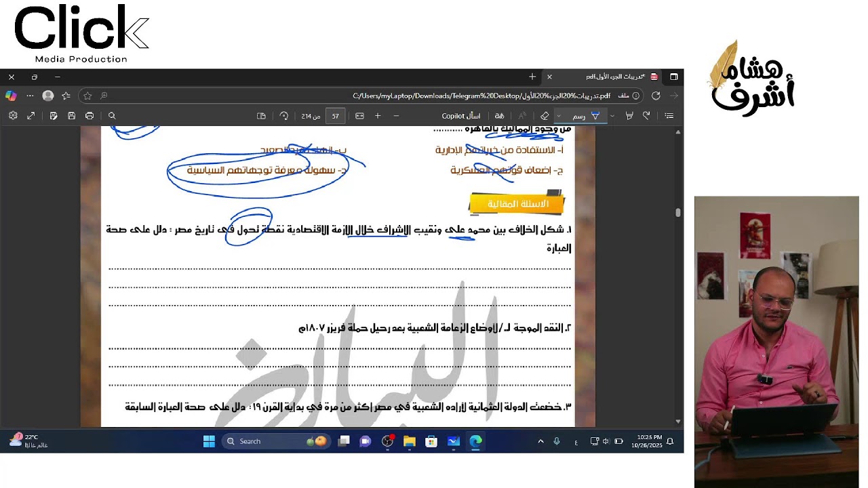
Task: Rotate the PDF page
Action: (x=284, y=116)
